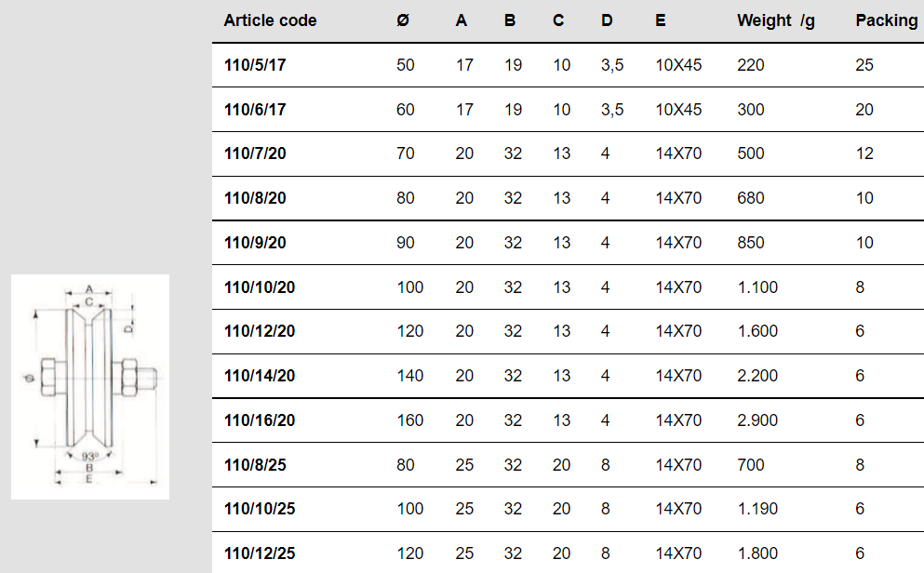
Task: Click the Article code column header
Action: (271, 20)
